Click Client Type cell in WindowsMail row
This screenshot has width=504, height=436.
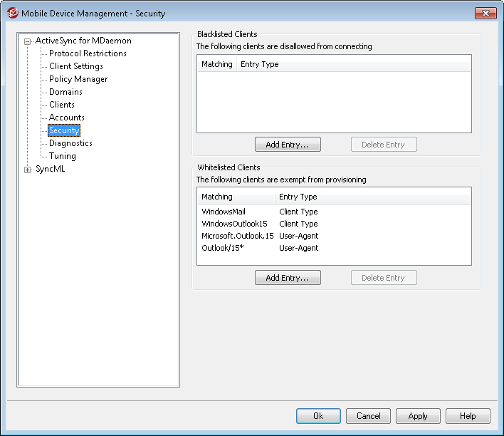[x=298, y=212]
